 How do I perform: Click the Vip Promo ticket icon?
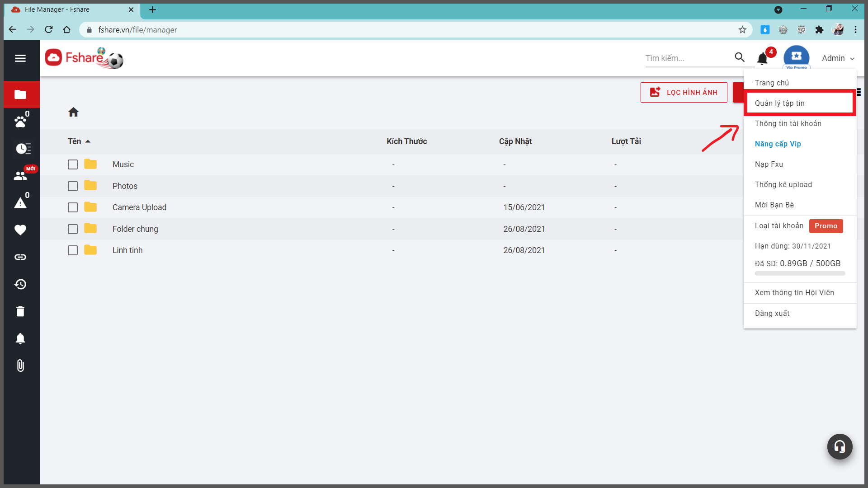click(x=796, y=56)
